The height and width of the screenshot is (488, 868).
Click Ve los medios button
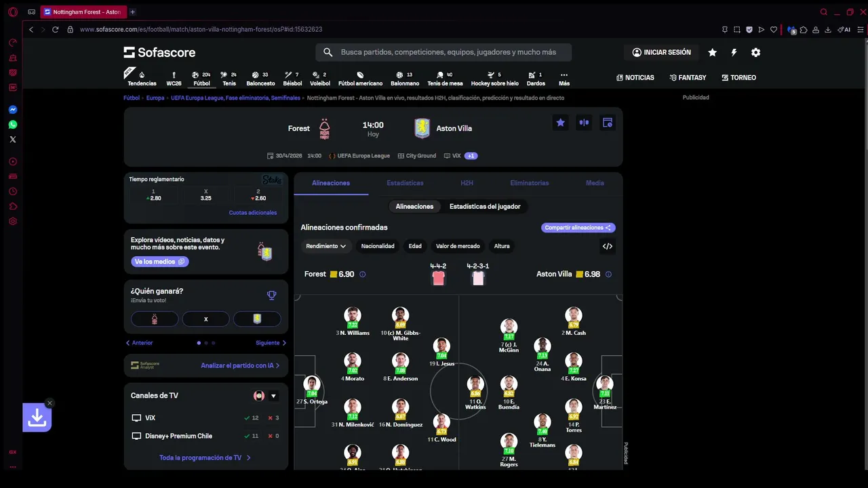(159, 262)
